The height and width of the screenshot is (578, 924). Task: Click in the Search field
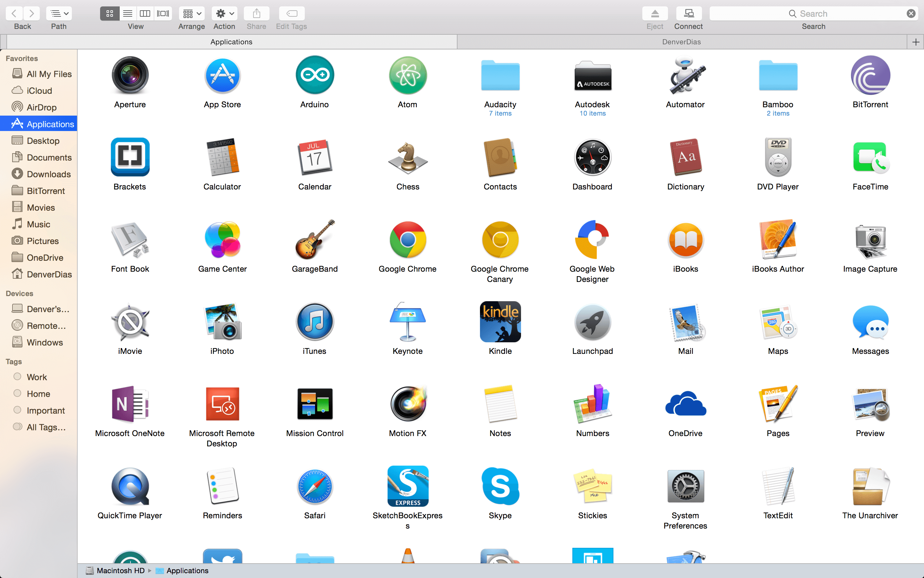coord(813,13)
